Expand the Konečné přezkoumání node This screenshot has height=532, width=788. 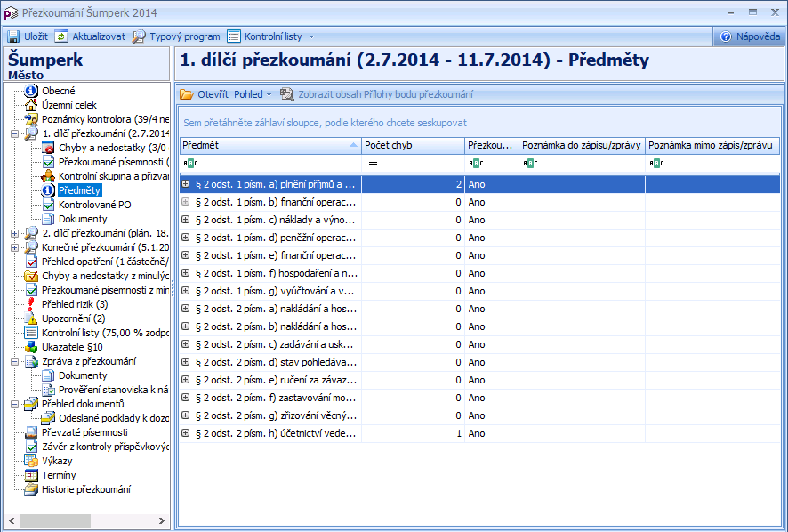coord(14,247)
